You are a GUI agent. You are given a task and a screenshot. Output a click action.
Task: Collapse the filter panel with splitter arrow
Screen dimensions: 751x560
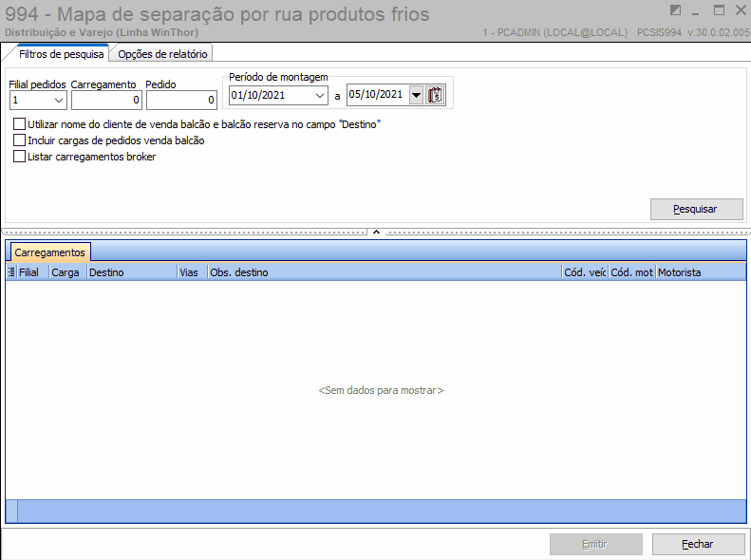(377, 233)
